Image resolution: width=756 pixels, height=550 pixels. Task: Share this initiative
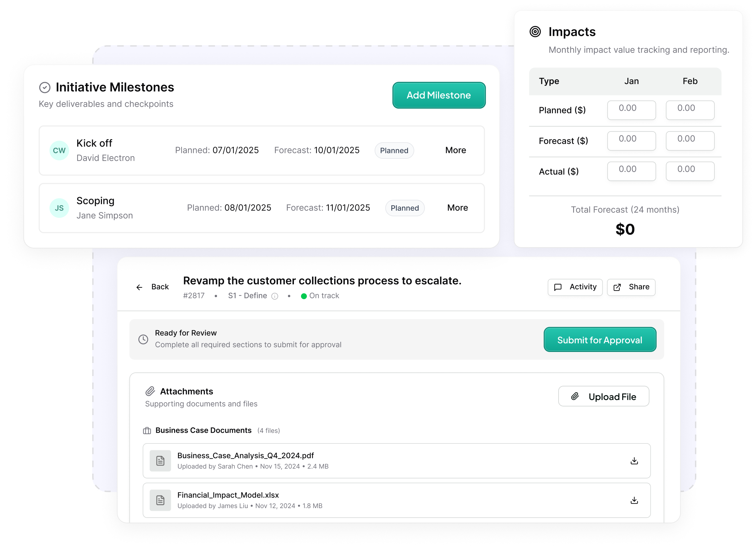click(631, 287)
